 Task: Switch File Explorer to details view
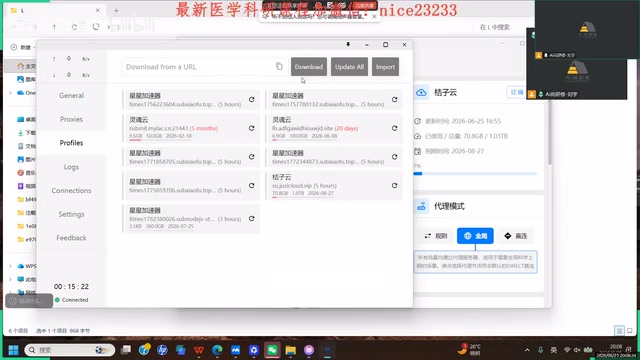[x=619, y=331]
